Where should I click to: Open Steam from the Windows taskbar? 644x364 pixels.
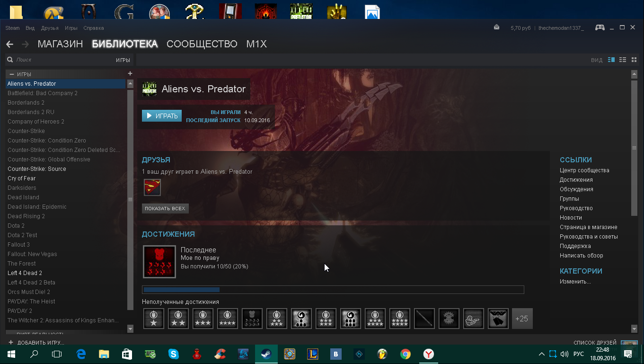click(266, 354)
